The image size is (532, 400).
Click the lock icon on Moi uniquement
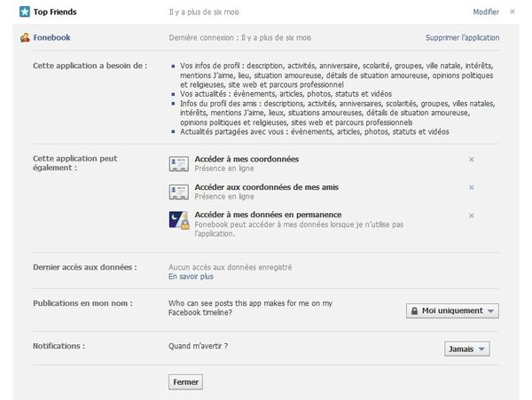click(x=414, y=310)
